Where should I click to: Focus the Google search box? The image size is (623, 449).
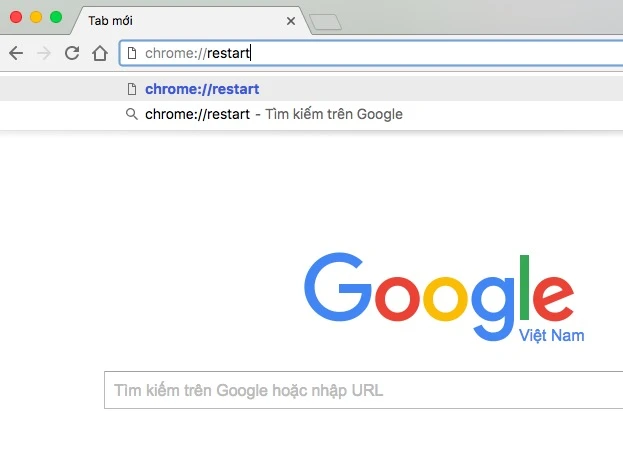(360, 390)
